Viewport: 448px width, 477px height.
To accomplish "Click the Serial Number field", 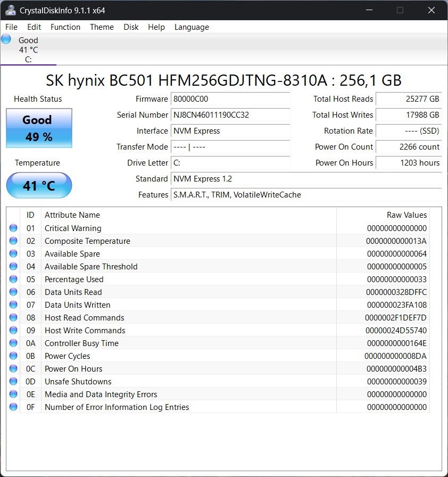I will tap(230, 115).
